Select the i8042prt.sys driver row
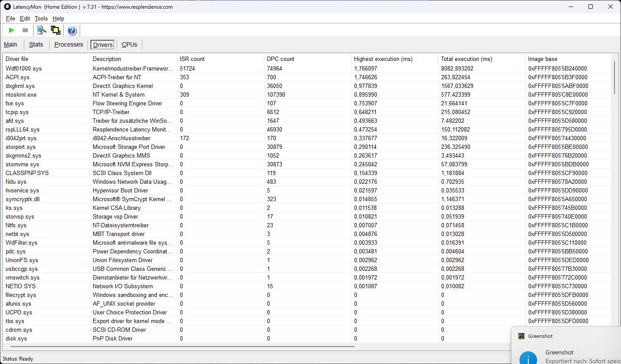The height and width of the screenshot is (364, 621). [x=307, y=138]
